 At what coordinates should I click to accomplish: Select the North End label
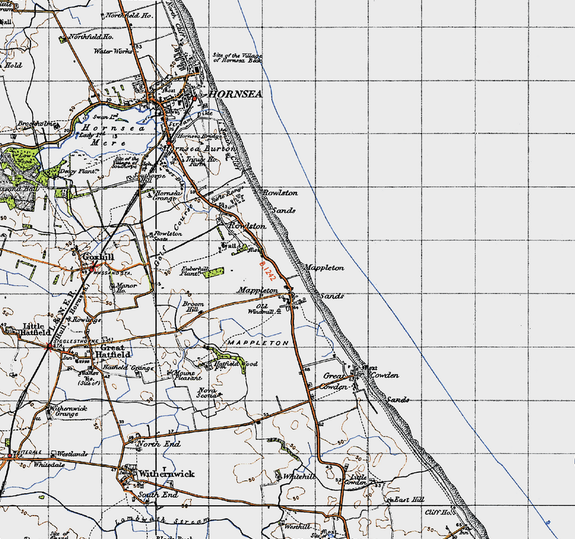pyautogui.click(x=158, y=444)
